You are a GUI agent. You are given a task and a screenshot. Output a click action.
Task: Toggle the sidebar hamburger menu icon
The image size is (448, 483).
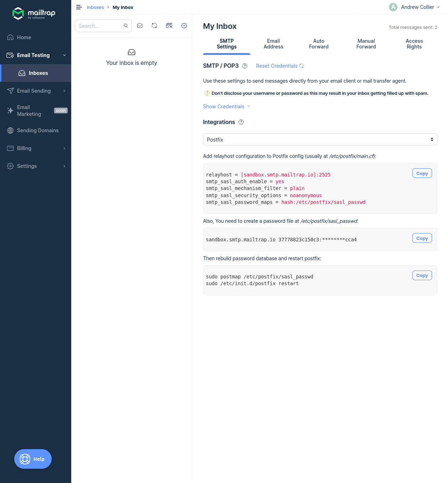79,7
